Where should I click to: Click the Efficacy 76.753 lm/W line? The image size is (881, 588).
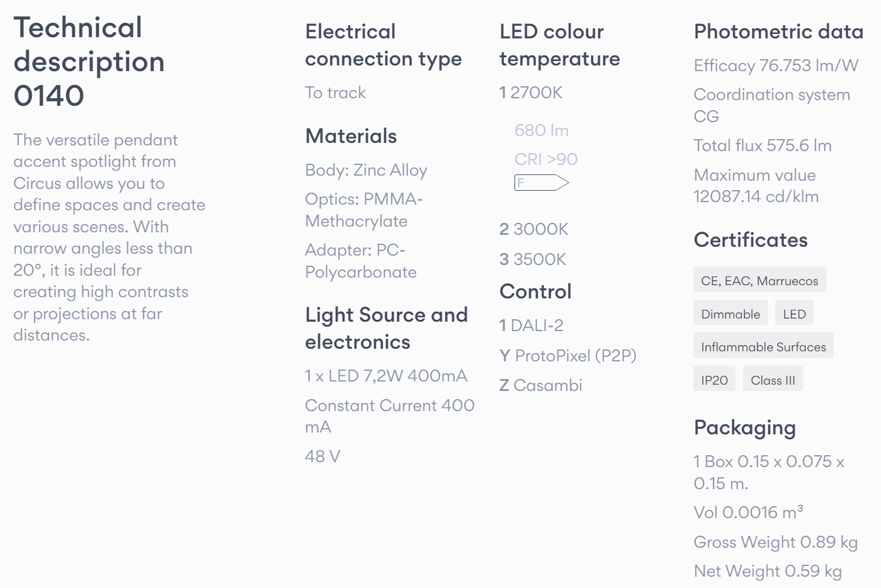(x=776, y=65)
